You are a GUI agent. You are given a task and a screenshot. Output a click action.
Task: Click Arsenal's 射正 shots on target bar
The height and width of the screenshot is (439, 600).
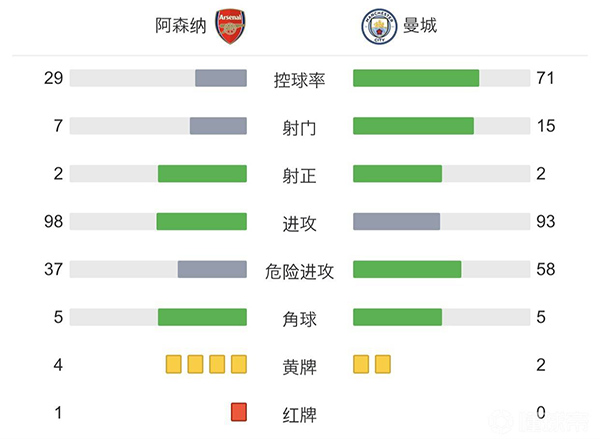point(202,174)
